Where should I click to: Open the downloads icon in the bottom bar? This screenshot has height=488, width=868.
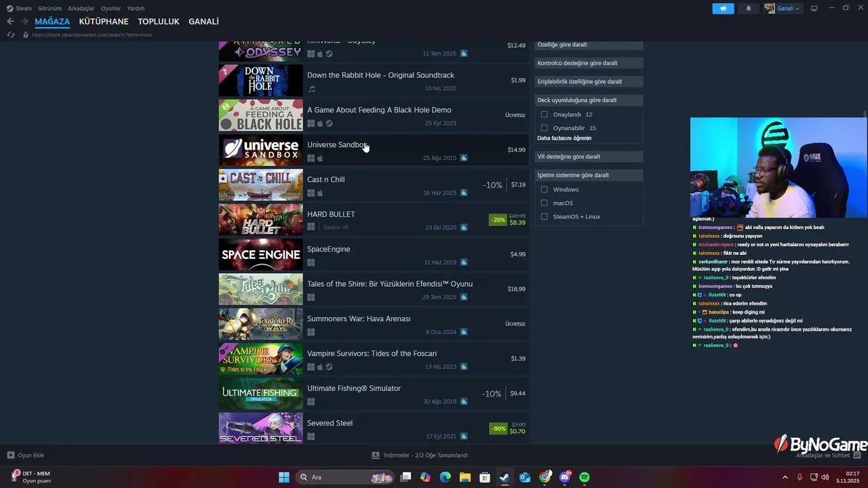[376, 455]
